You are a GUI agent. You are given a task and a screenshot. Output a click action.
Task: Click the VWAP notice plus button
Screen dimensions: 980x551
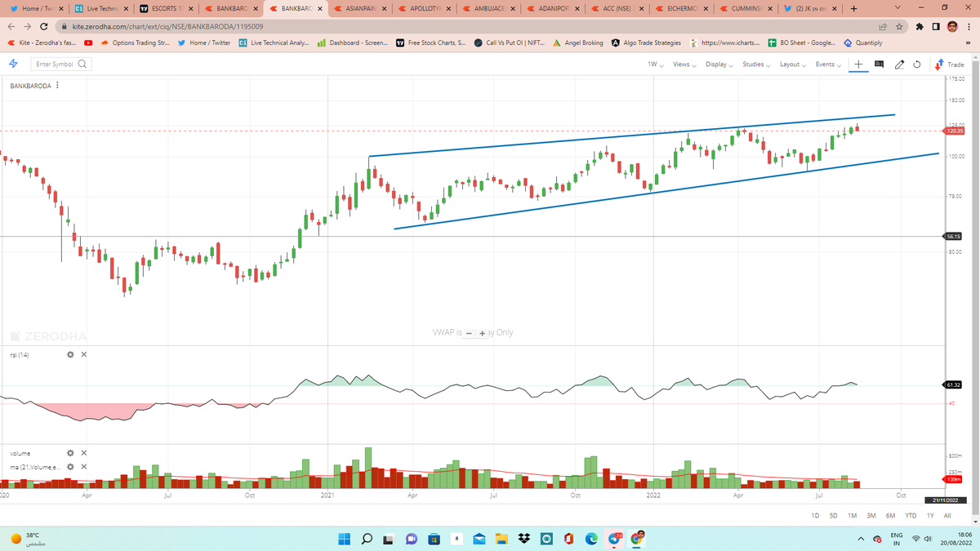tap(483, 333)
